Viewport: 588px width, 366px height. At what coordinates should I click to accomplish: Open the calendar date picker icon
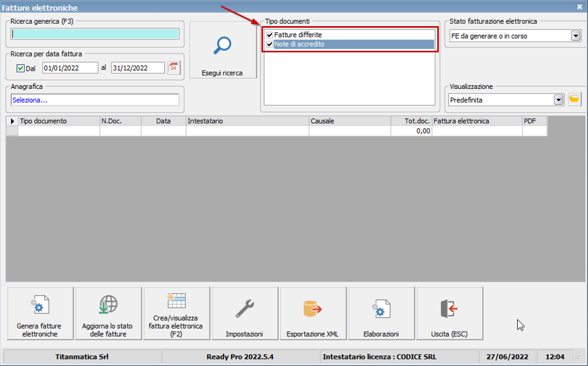coord(174,68)
